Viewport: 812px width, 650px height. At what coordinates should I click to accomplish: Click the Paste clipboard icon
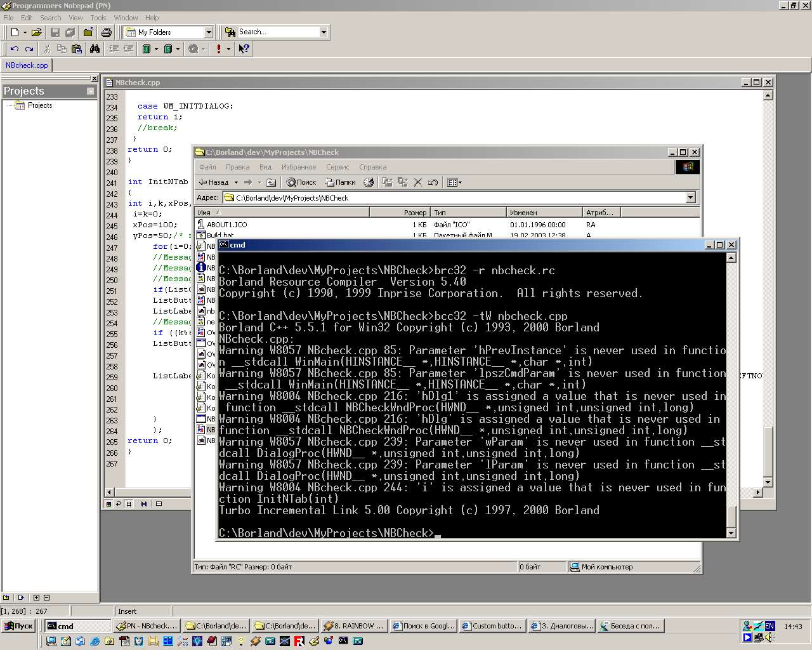tap(77, 49)
